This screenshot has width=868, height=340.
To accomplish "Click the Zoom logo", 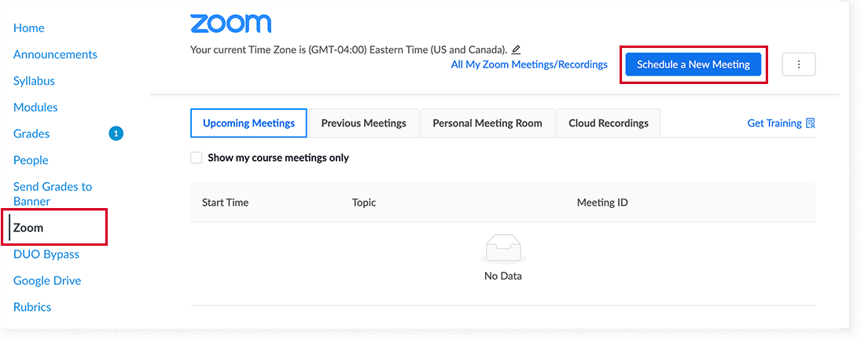I will 231,24.
